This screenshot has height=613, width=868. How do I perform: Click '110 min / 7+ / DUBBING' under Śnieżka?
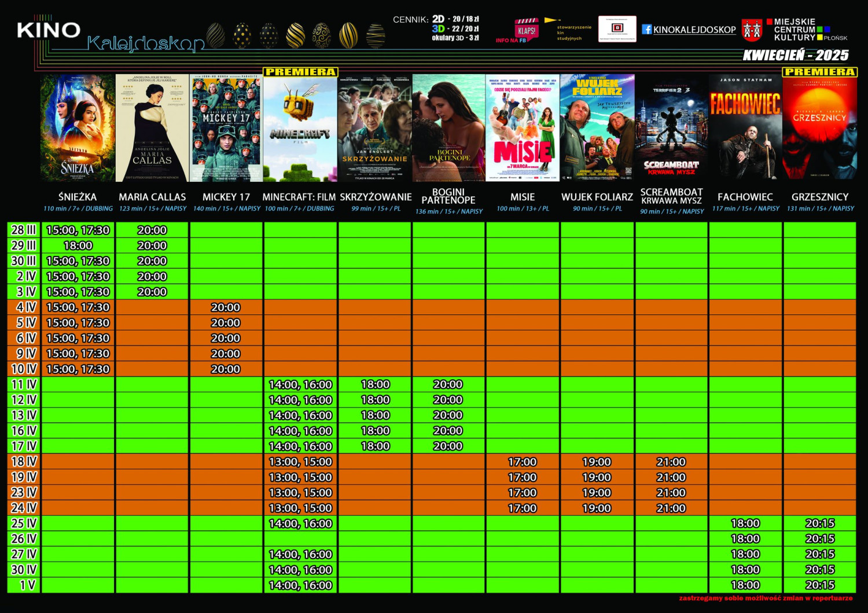tap(78, 208)
